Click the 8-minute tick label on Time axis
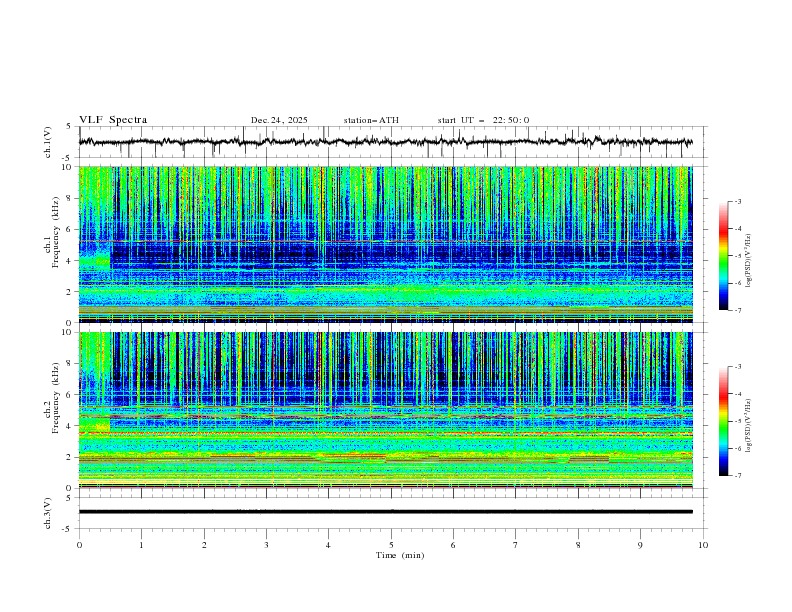The width and height of the screenshot is (792, 612). [578, 545]
